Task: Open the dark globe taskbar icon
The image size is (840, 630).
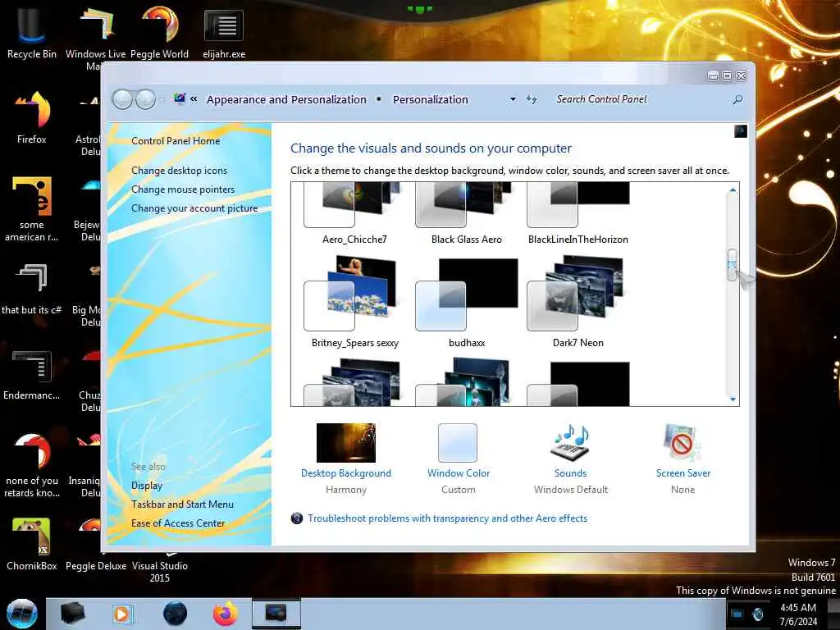Action: tap(175, 614)
